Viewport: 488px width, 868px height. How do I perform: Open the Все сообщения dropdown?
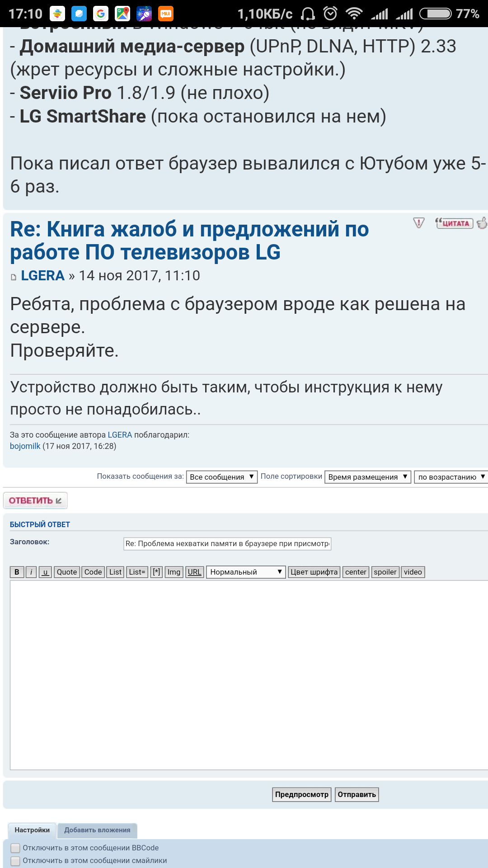click(221, 477)
